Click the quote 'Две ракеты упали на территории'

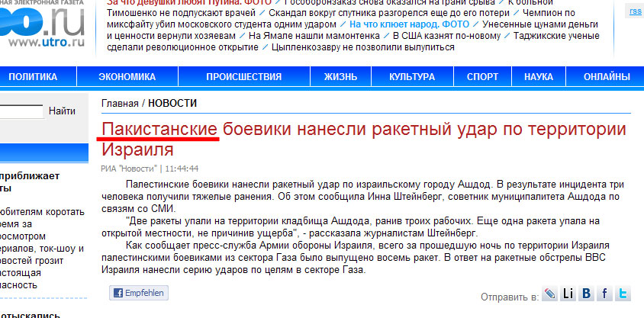coord(351,227)
